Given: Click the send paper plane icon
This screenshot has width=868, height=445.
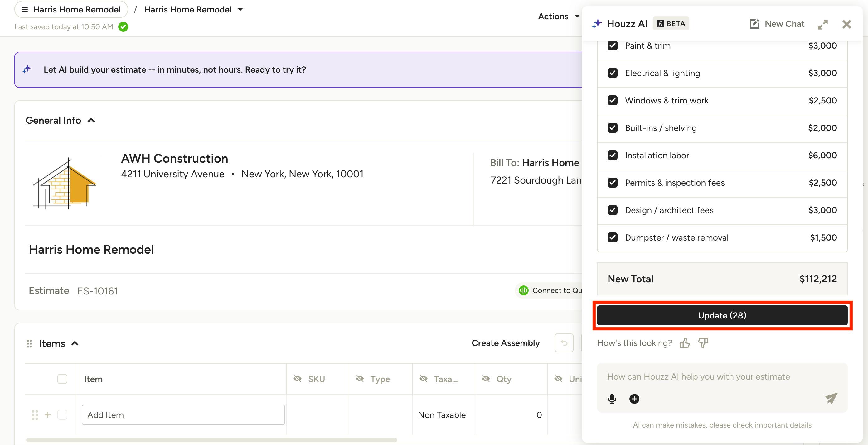Looking at the screenshot, I should (x=831, y=398).
